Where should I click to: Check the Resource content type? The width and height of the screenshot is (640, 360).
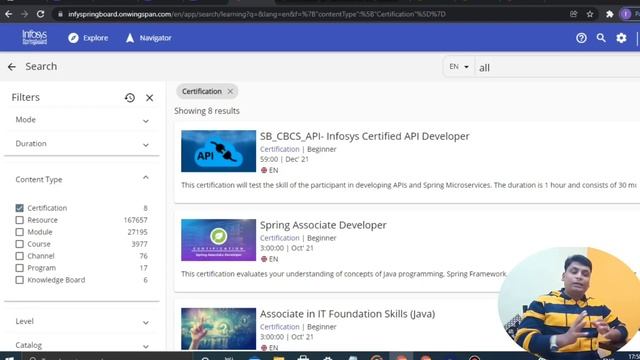(20, 220)
